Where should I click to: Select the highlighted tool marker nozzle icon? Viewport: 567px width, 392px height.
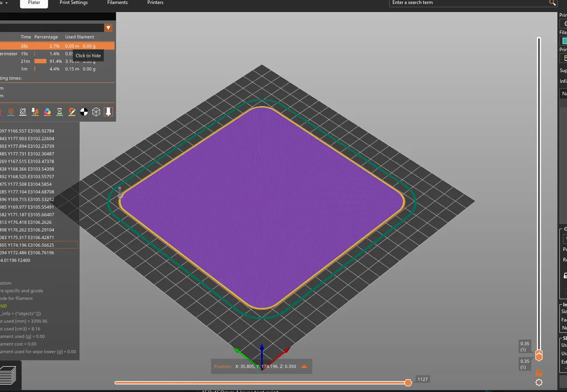coord(109,112)
